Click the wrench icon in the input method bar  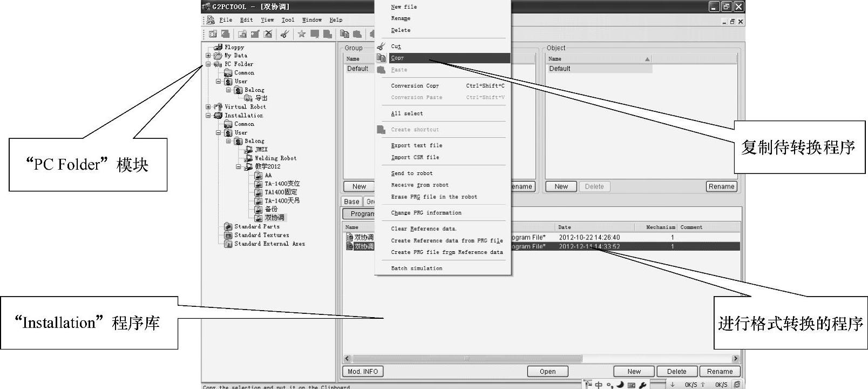[x=642, y=385]
